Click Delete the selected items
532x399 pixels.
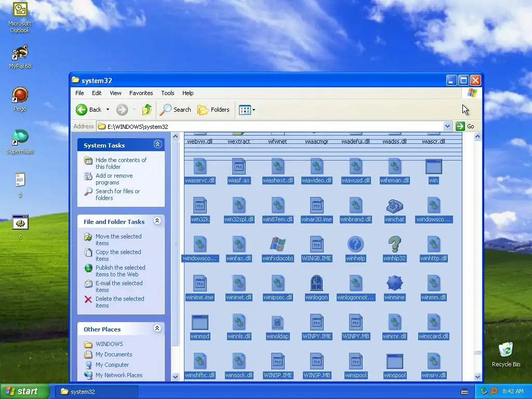pyautogui.click(x=120, y=302)
